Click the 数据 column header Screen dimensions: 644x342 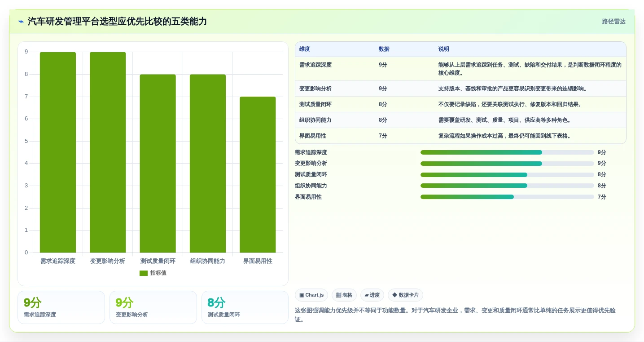pos(384,49)
